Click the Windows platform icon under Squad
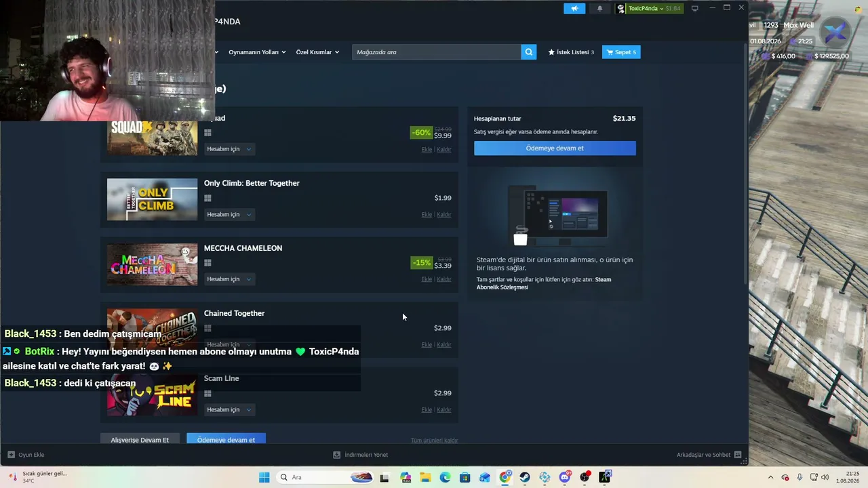The height and width of the screenshot is (488, 868). (208, 133)
